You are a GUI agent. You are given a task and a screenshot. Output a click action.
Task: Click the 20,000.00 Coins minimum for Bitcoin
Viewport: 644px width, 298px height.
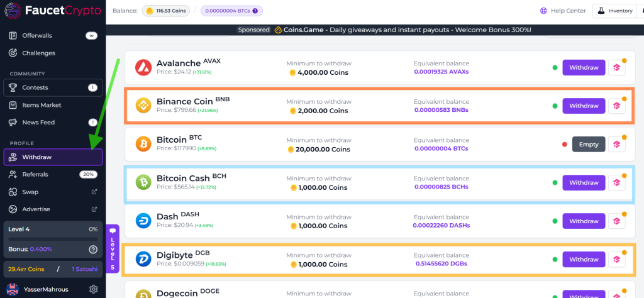(319, 150)
